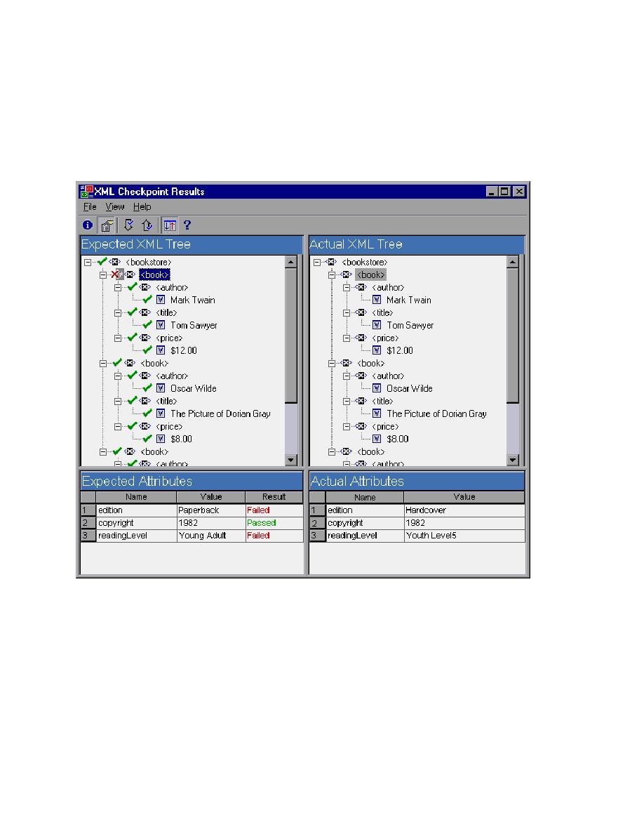Collapse the bookstore node in Actual tree

tap(316, 262)
